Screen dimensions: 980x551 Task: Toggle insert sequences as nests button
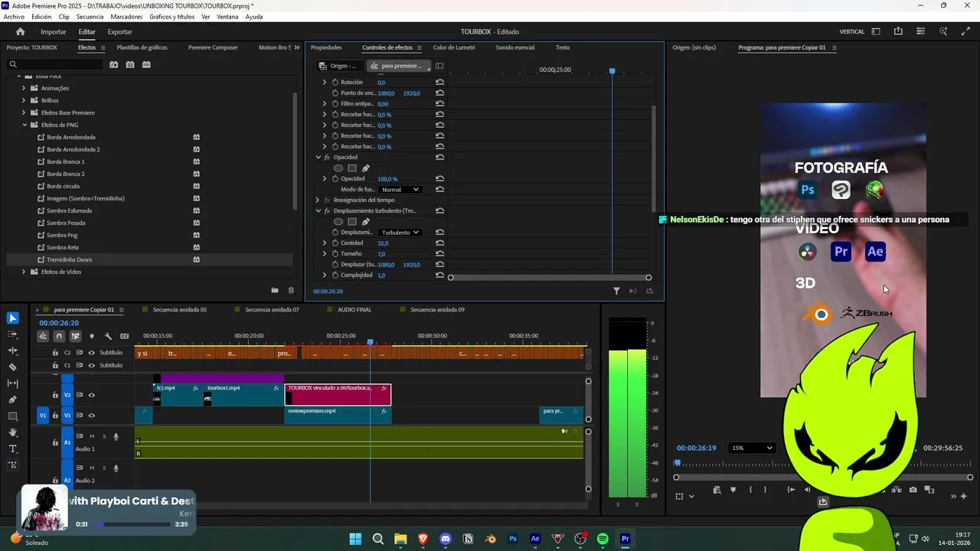pyautogui.click(x=43, y=336)
